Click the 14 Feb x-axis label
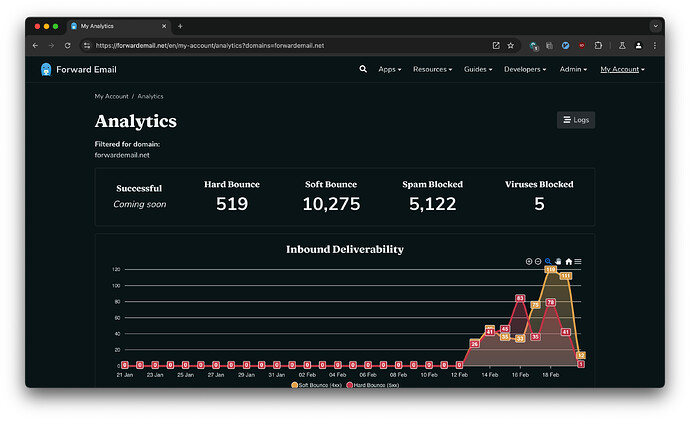This screenshot has height=421, width=690. (x=489, y=375)
